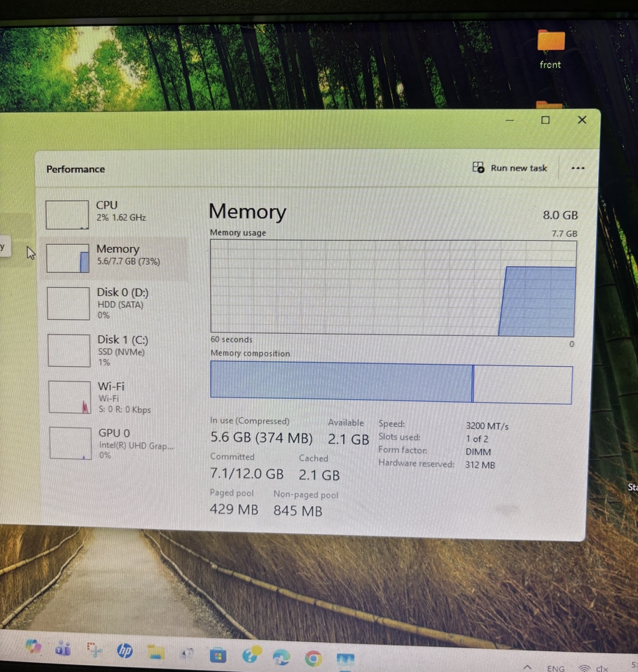Open the HP app in taskbar
The height and width of the screenshot is (672, 638).
[125, 651]
